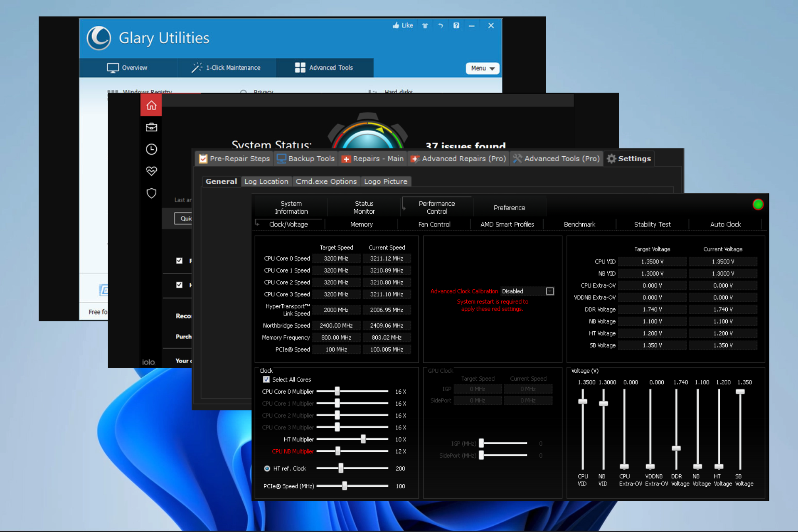Adjust the PCIe Speed (MHz) slider
798x532 pixels.
(x=344, y=486)
